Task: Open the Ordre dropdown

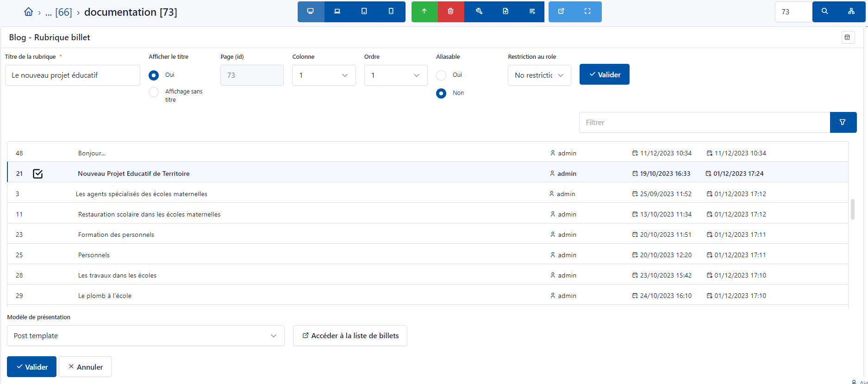Action: tap(395, 75)
